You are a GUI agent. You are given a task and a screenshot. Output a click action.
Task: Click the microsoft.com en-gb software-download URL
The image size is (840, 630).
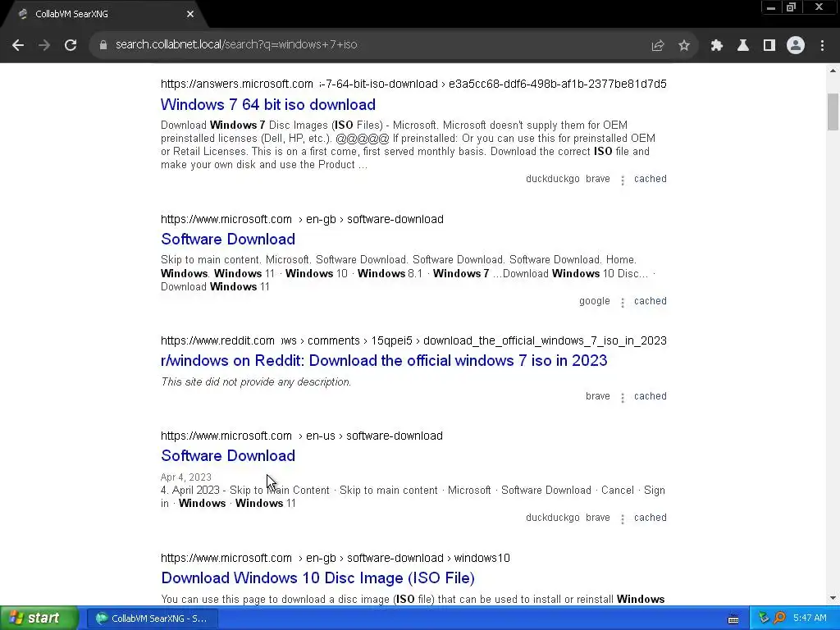(302, 220)
